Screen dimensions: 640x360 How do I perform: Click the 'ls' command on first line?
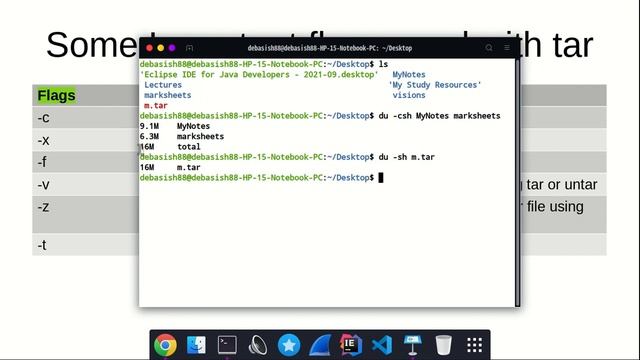(x=383, y=64)
